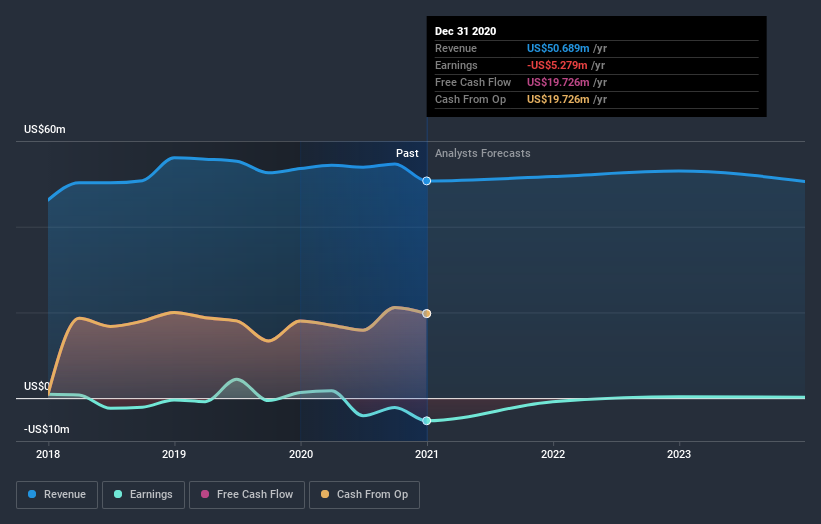
Task: Click the Cash From Op value in tooltip
Action: [x=558, y=99]
